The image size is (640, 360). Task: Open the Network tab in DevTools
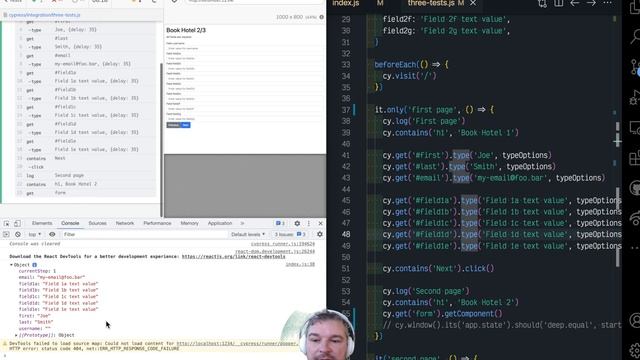(125, 223)
